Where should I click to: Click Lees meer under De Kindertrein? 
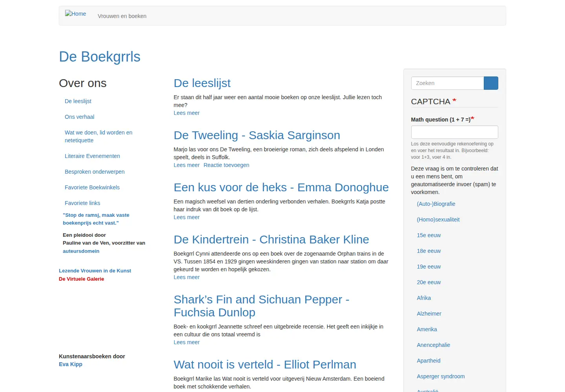pyautogui.click(x=187, y=277)
